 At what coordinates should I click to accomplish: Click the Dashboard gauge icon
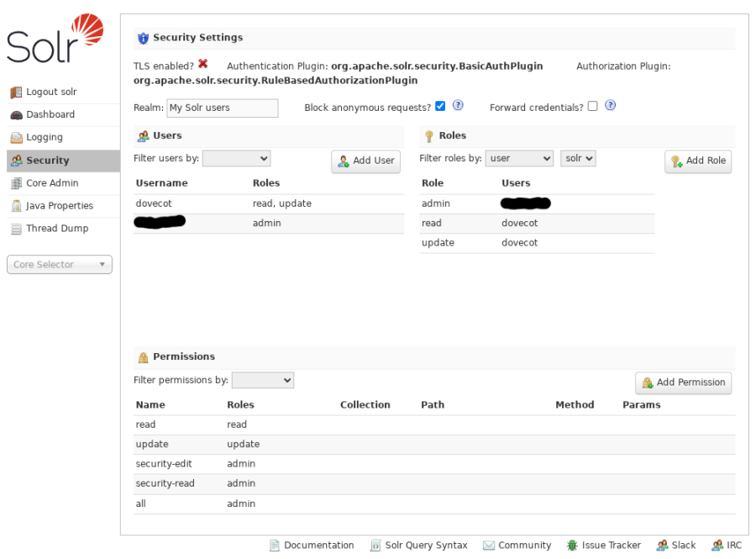point(17,115)
